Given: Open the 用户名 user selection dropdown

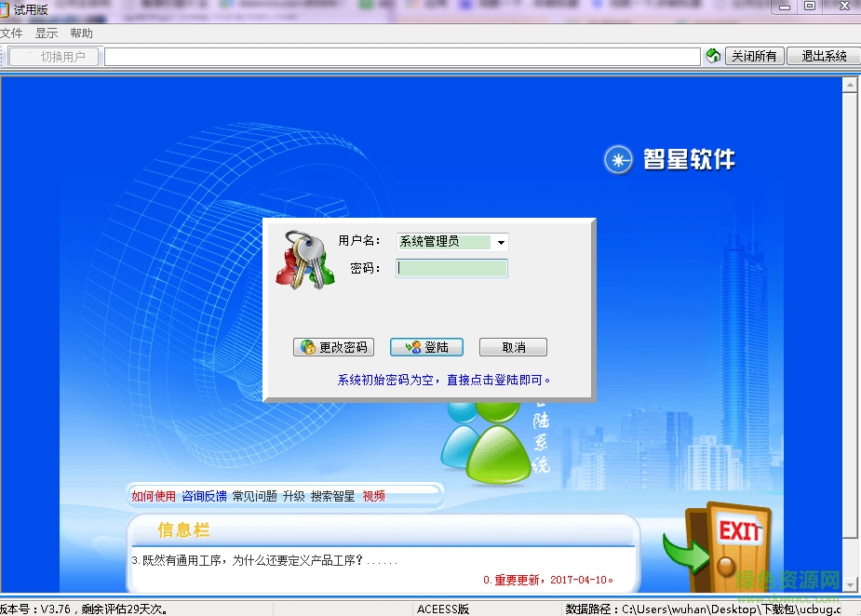Looking at the screenshot, I should [x=501, y=241].
